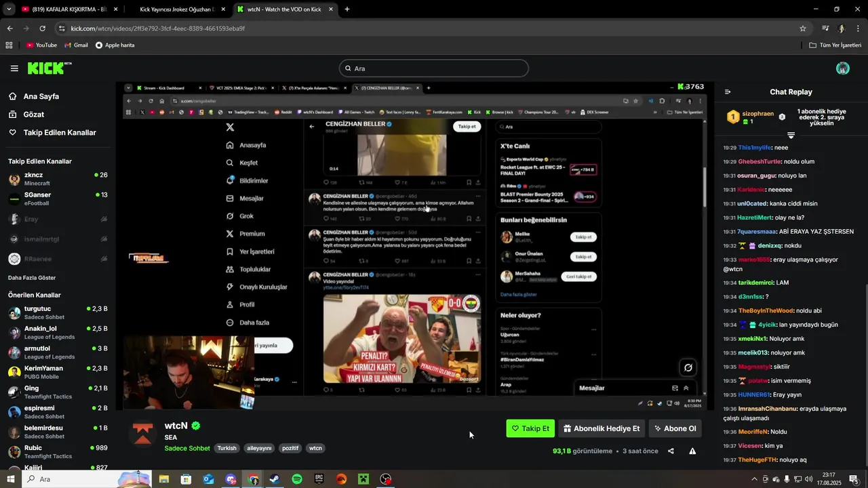Viewport: 868px width, 488px height.
Task: Open Ana Sayfa in the sidebar
Action: pos(34,96)
